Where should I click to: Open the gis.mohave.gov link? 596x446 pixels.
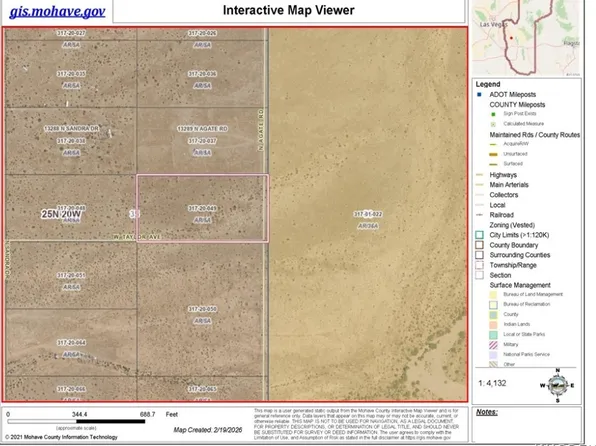tap(57, 11)
